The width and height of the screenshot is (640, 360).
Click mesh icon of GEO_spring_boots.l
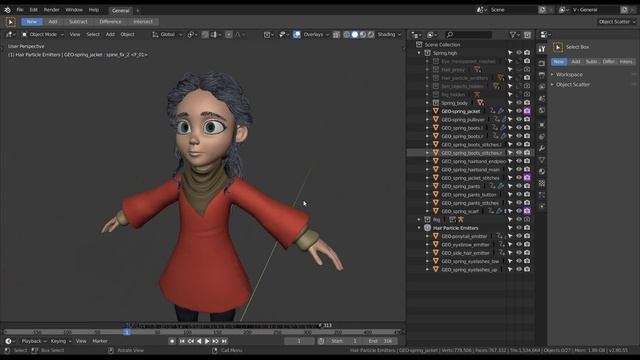(x=436, y=128)
